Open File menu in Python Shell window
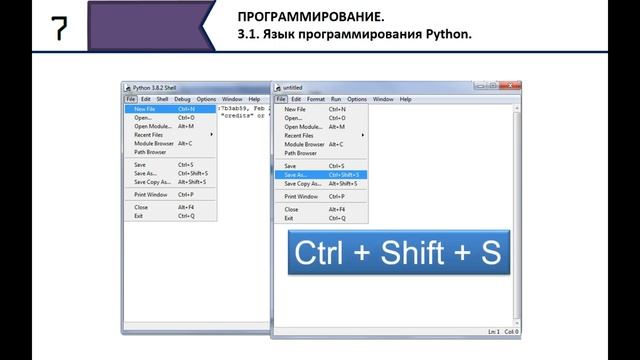This screenshot has width=640, height=360. [x=130, y=99]
